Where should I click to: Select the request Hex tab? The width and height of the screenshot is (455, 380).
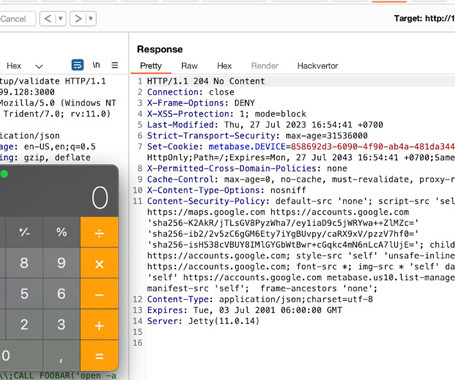click(14, 66)
